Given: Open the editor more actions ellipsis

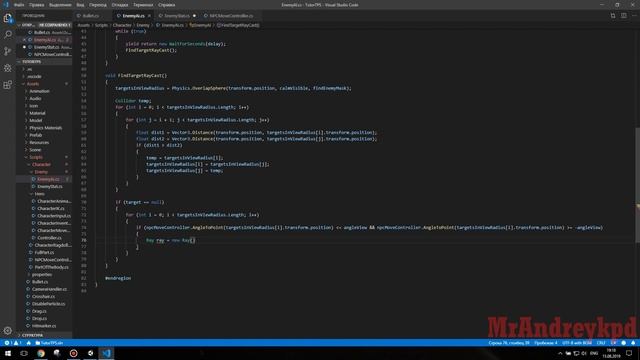Looking at the screenshot, I should (634, 16).
